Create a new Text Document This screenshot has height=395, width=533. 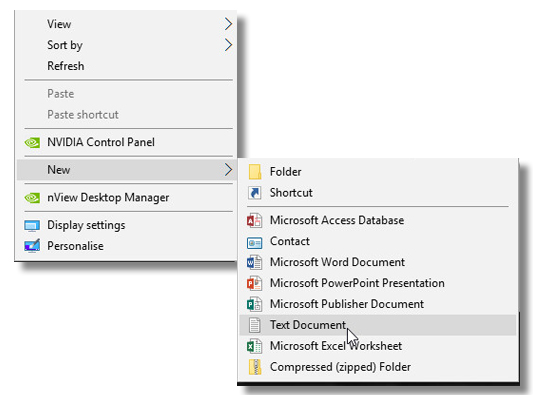pos(378,325)
